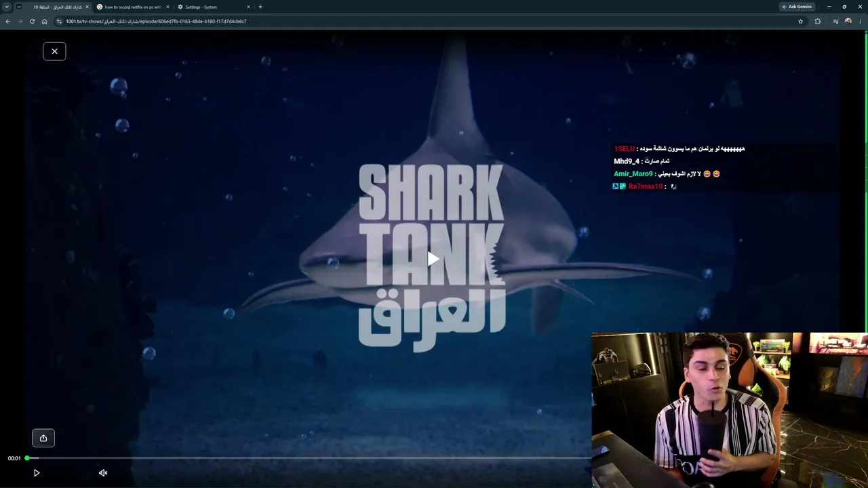Open the media controls icon in toolbar

[x=835, y=21]
